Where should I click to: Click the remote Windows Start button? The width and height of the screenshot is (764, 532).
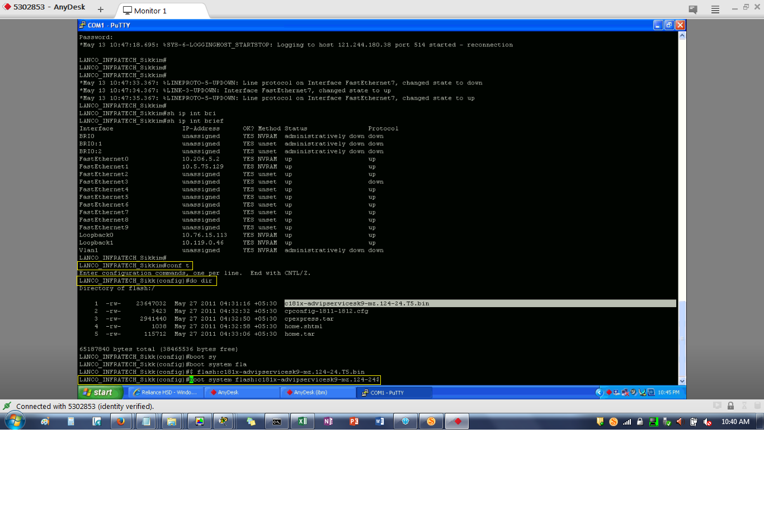(98, 392)
